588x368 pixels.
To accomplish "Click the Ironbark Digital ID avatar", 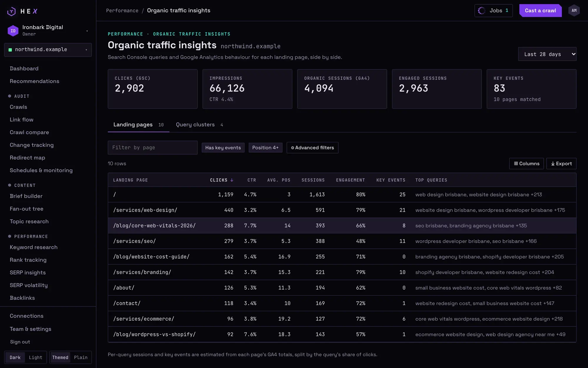I will (13, 31).
